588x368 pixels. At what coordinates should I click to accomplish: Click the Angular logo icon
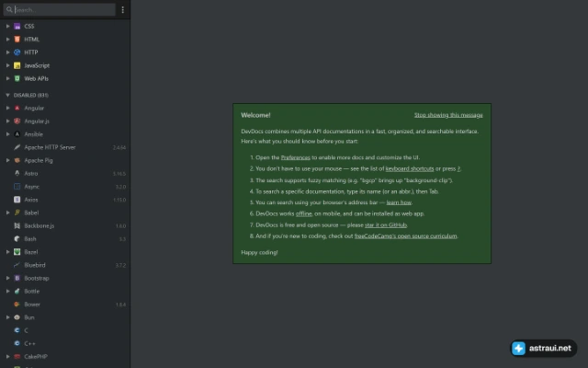pyautogui.click(x=17, y=109)
